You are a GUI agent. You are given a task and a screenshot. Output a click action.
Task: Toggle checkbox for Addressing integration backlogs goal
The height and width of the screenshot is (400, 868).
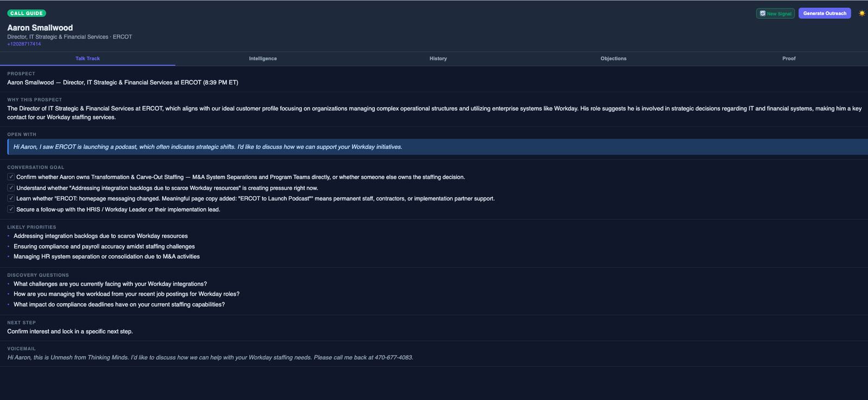tap(11, 188)
